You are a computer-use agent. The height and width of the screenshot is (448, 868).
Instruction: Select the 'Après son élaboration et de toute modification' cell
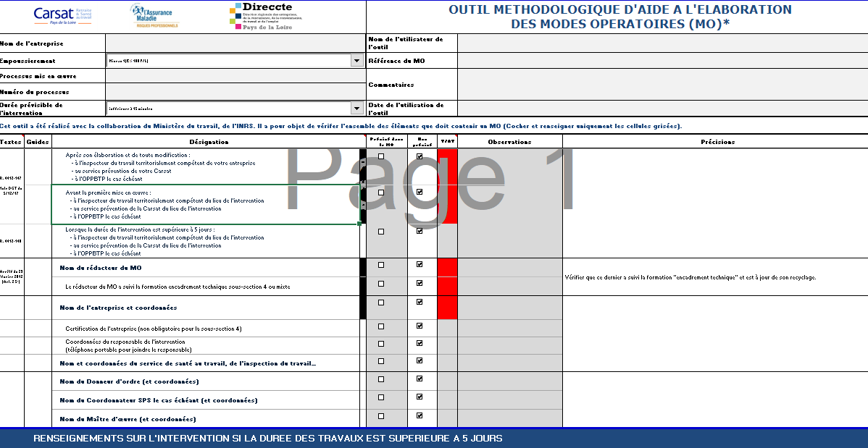point(206,166)
